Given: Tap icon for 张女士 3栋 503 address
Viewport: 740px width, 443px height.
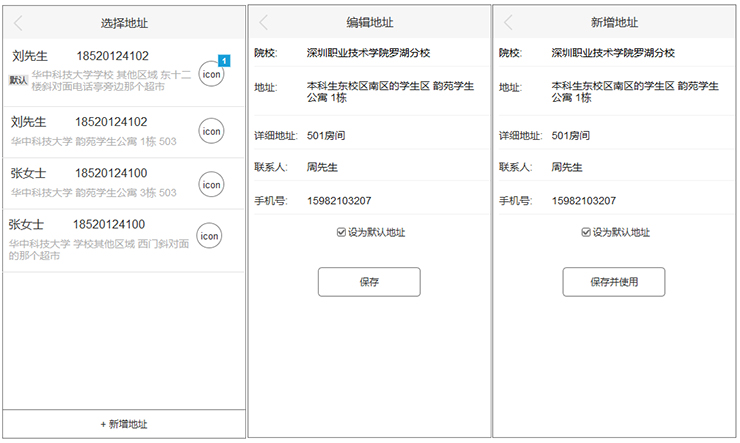Looking at the screenshot, I should point(212,183).
